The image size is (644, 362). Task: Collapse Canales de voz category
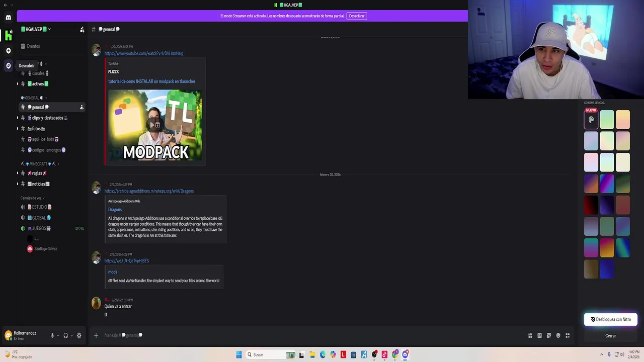[33, 198]
